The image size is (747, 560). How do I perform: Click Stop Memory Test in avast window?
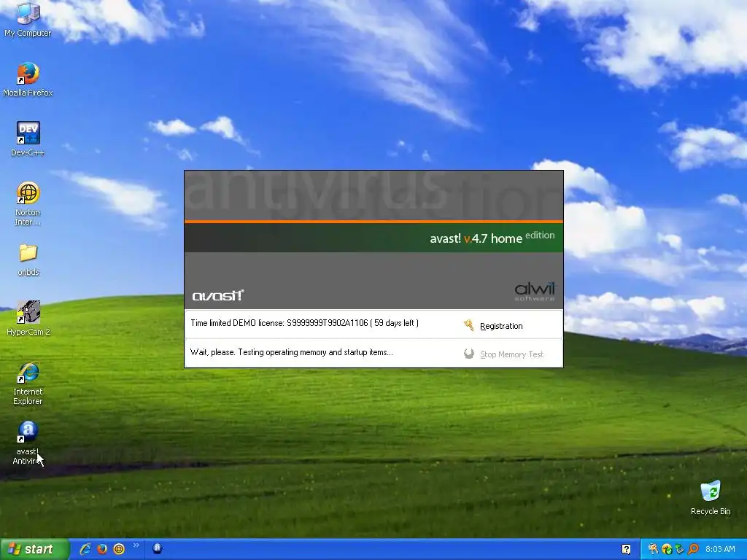tap(511, 354)
